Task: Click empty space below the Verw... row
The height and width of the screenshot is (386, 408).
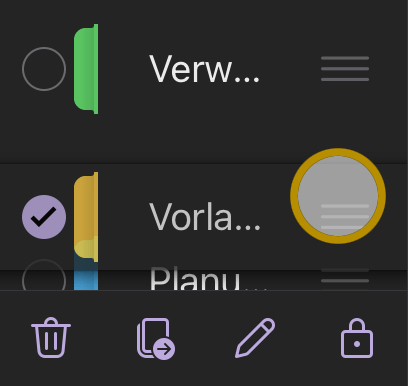Action: pyautogui.click(x=204, y=140)
